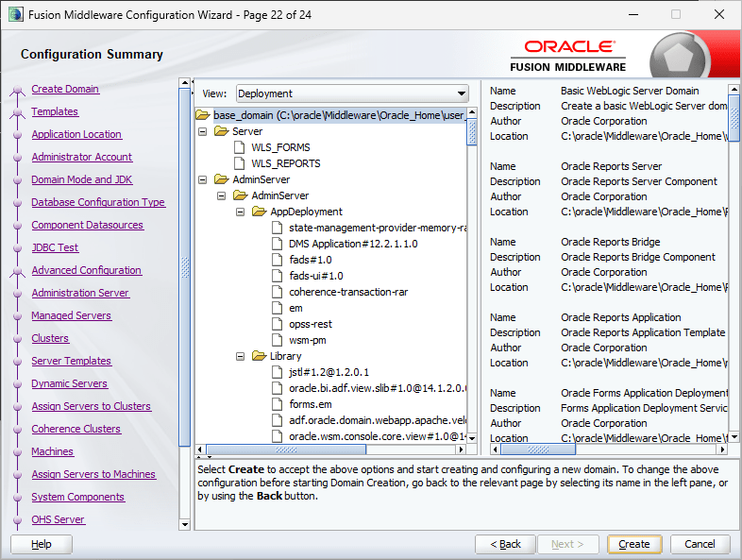
Task: Click the Help button
Action: click(42, 544)
